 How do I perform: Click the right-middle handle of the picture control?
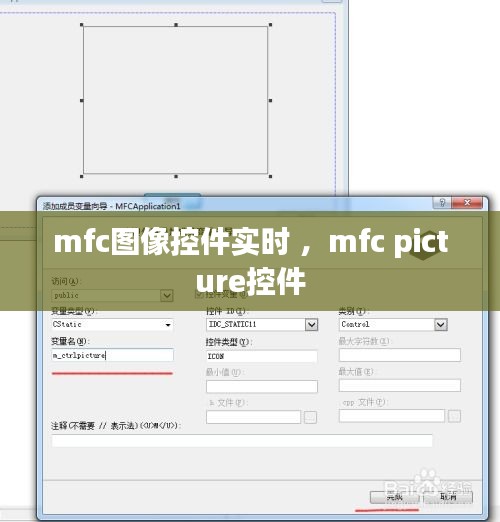tap(270, 100)
